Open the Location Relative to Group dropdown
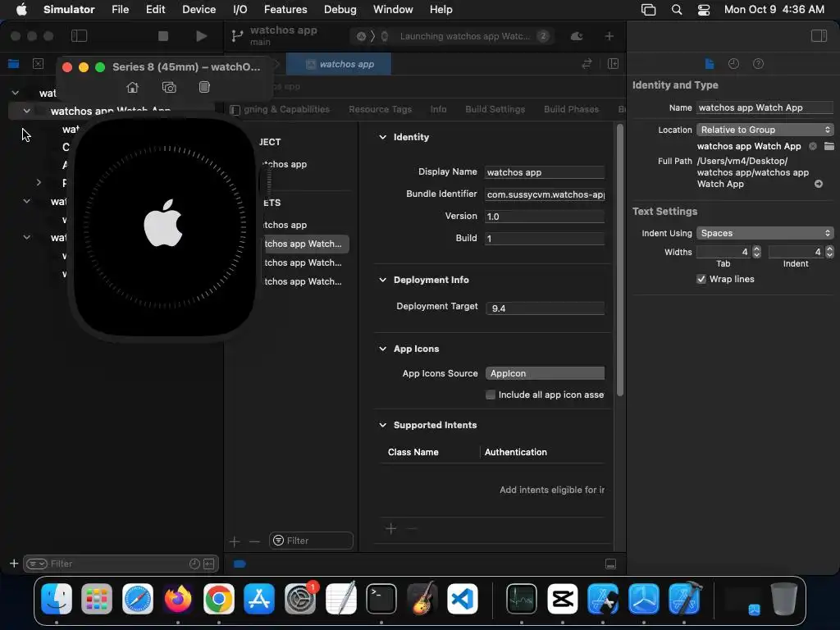This screenshot has height=630, width=840. point(765,130)
